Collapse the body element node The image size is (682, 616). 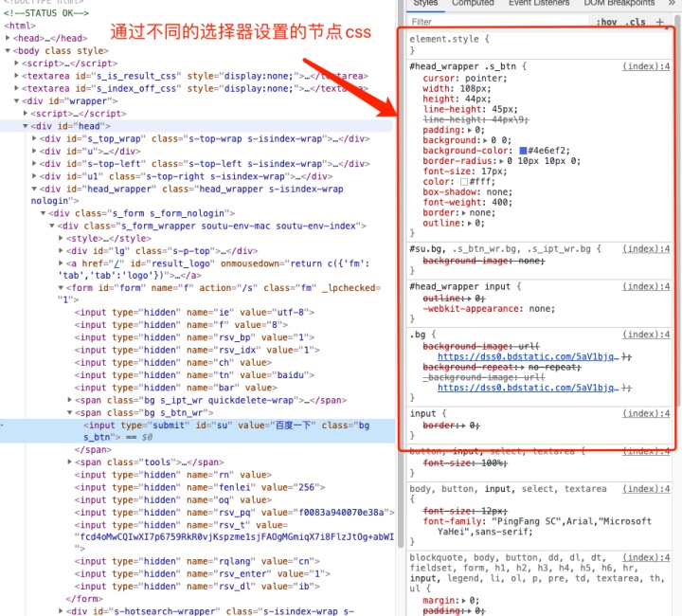point(8,51)
